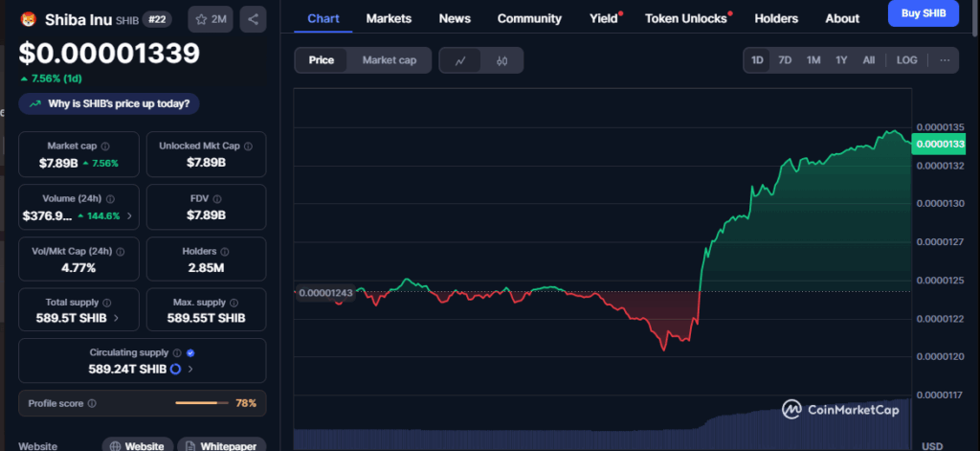This screenshot has height=451, width=980.
Task: Click Holders info icon
Action: (x=224, y=252)
